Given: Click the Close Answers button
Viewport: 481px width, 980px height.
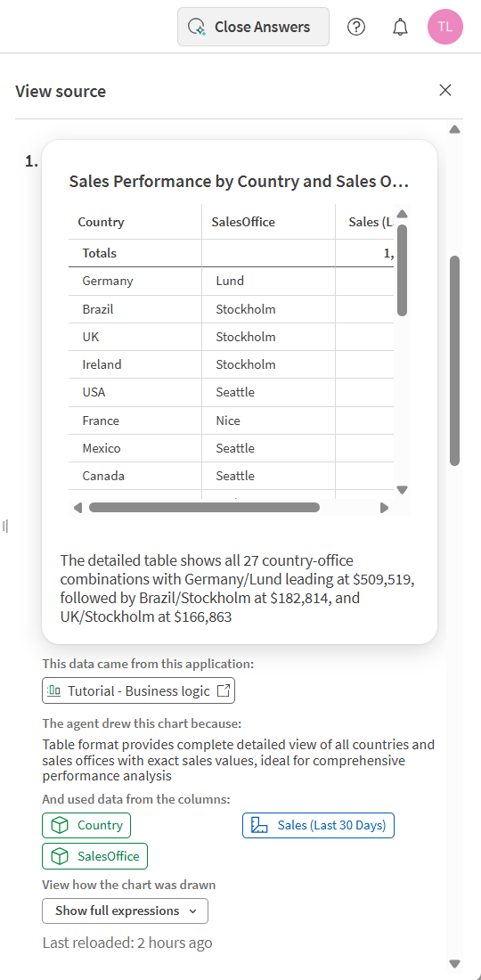Looking at the screenshot, I should (x=253, y=27).
